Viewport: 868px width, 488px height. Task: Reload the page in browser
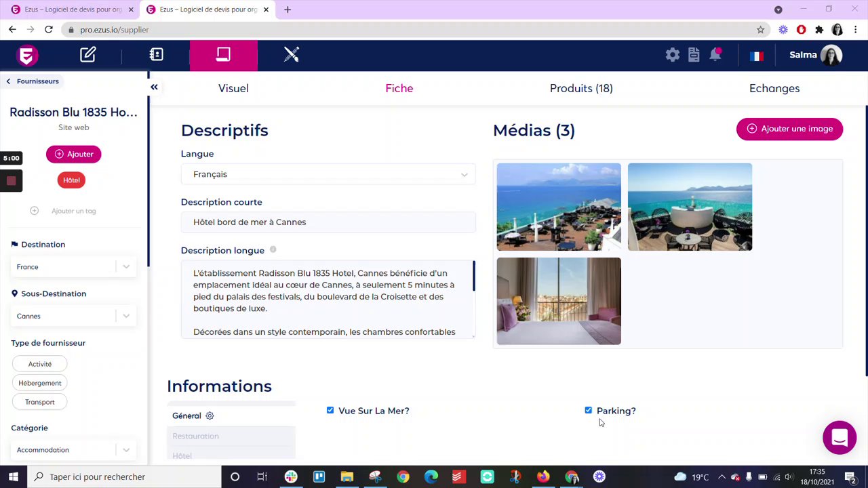click(49, 30)
